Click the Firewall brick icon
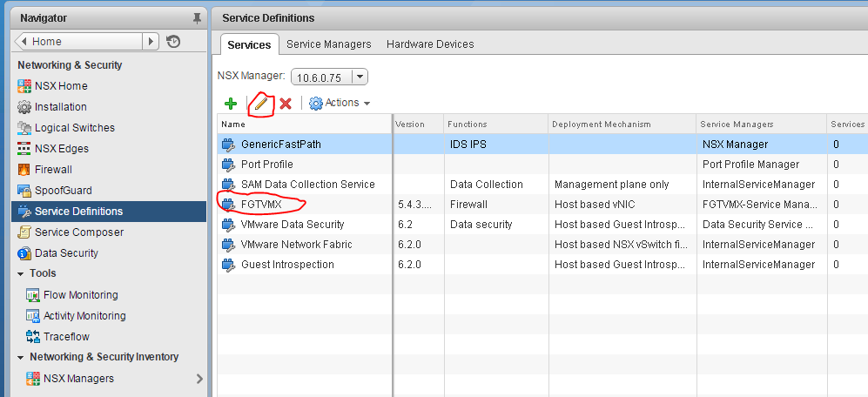 point(24,170)
